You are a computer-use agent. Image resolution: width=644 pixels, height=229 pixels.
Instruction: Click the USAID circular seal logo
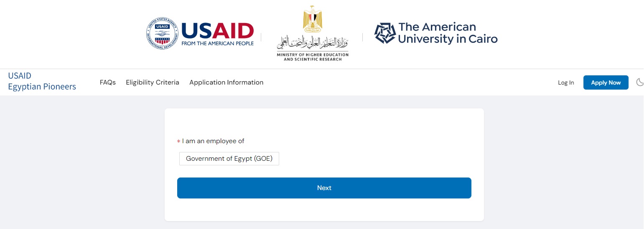(162, 33)
